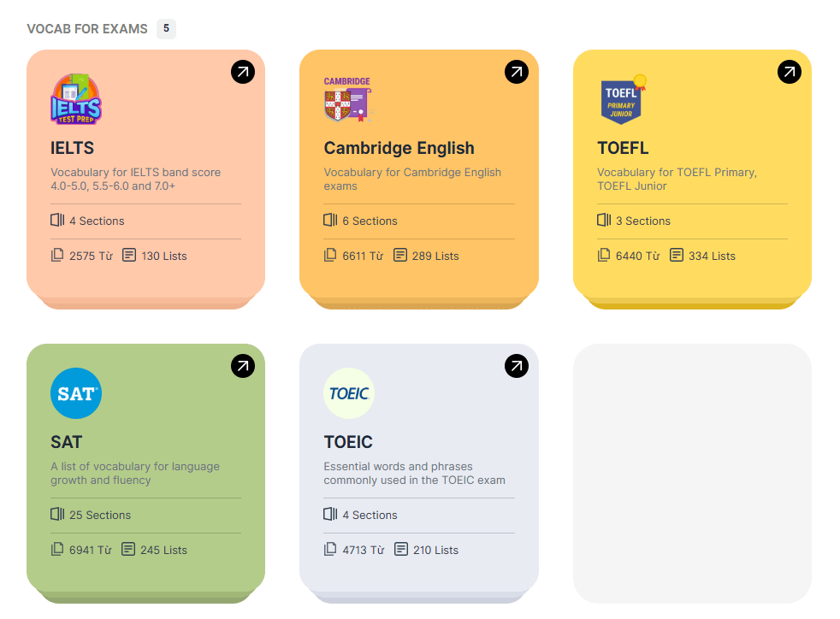Open TOEFL card via arrow icon
The height and width of the screenshot is (619, 840).
789,73
